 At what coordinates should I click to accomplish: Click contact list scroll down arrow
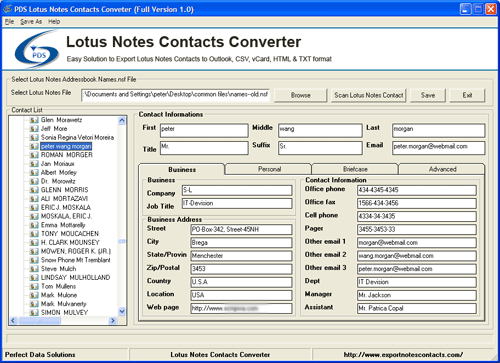pos(122,312)
